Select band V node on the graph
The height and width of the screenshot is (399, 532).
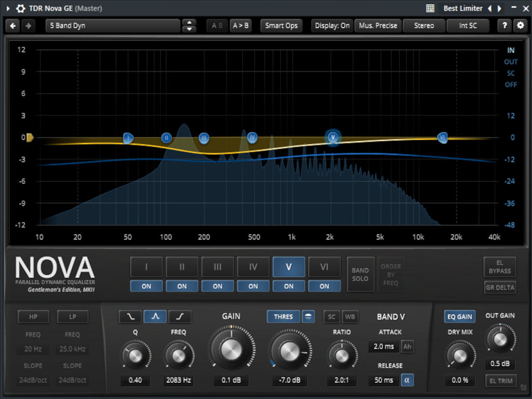333,137
